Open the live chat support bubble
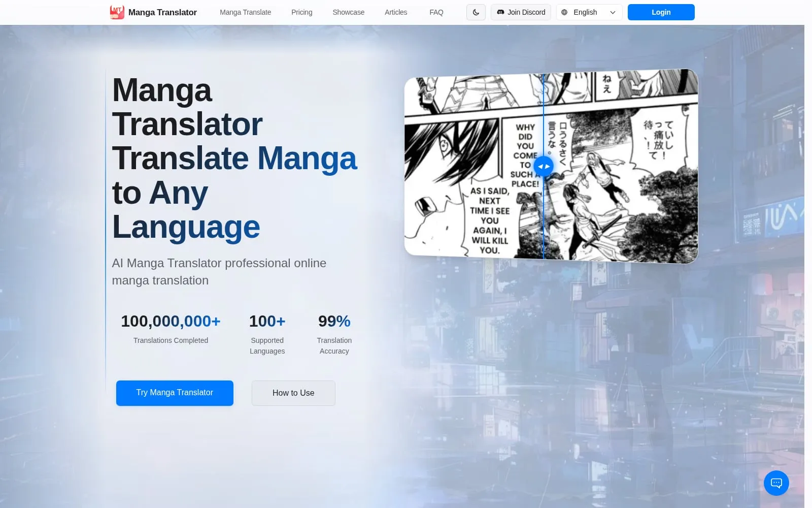 (776, 483)
